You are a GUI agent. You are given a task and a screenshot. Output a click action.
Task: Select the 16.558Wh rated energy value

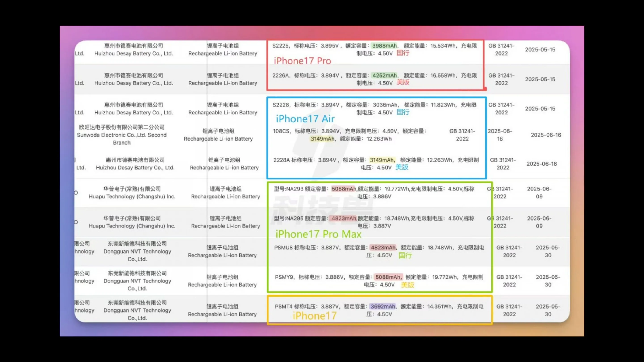pos(443,75)
